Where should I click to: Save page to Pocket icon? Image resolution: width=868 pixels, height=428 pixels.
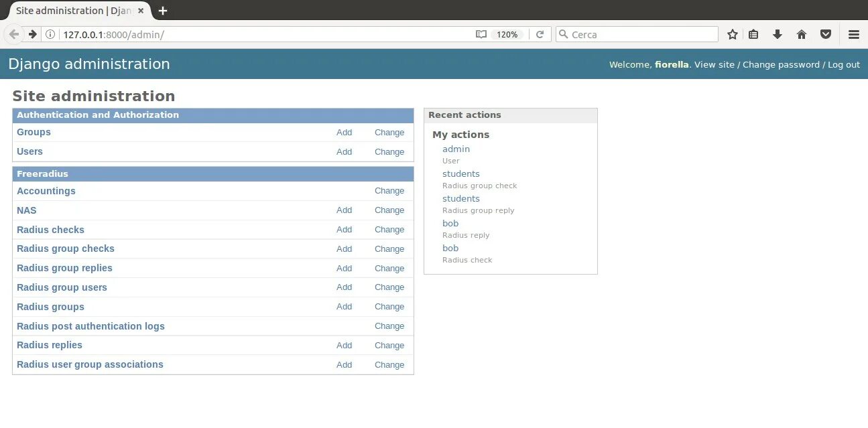point(826,34)
